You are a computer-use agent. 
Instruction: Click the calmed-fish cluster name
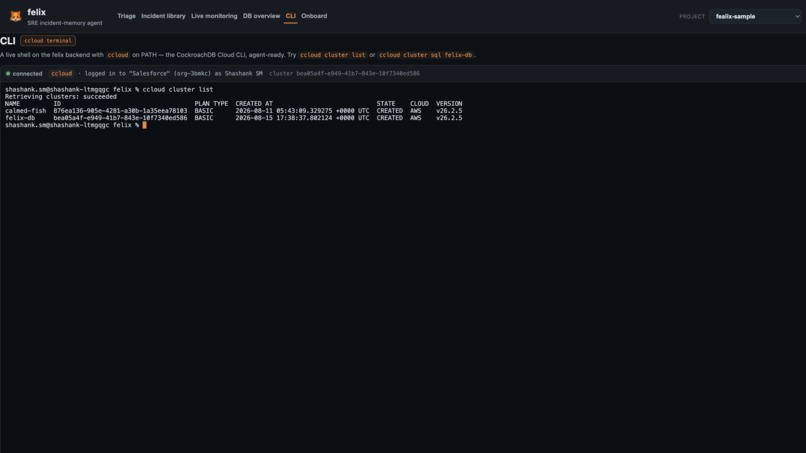coord(26,111)
